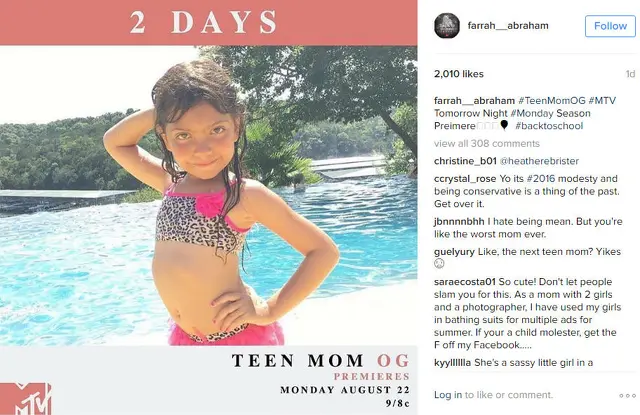Open the farrah__abraham profile avatar
Screen dimensions: 640x415
point(447,25)
